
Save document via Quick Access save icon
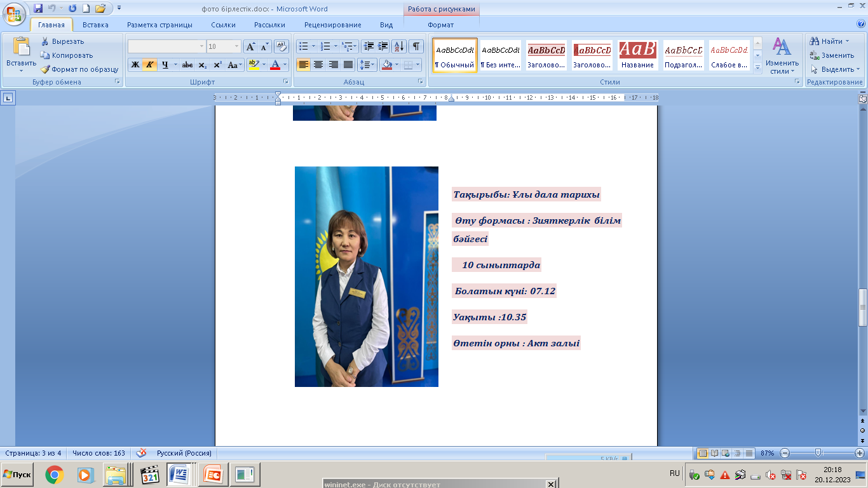coord(38,8)
